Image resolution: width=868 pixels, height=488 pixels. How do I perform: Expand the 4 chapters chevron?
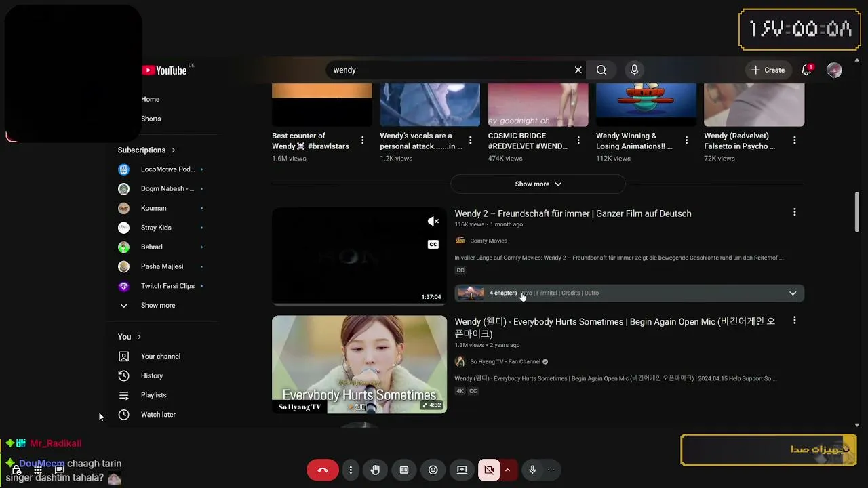pyautogui.click(x=793, y=293)
